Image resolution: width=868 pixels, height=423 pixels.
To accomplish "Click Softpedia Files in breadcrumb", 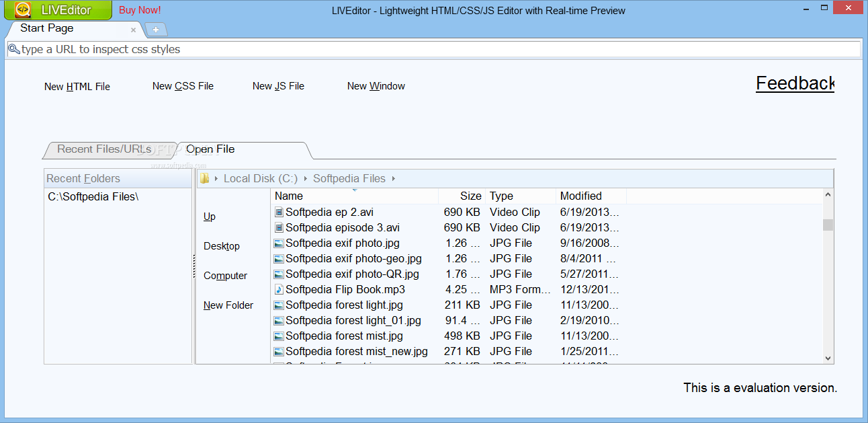I will point(349,178).
